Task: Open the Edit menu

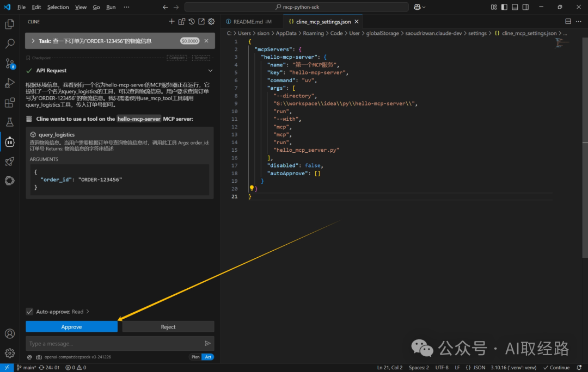Action: point(36,7)
